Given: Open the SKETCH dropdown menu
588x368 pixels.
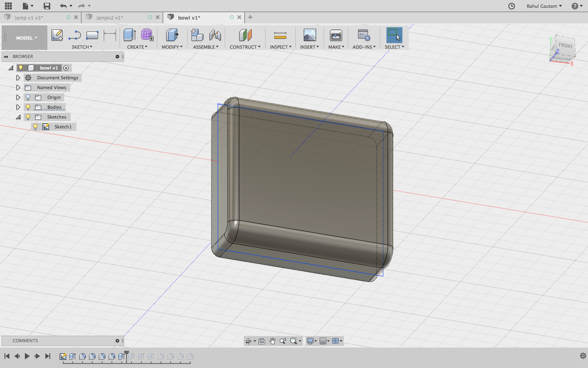Looking at the screenshot, I should pyautogui.click(x=82, y=47).
